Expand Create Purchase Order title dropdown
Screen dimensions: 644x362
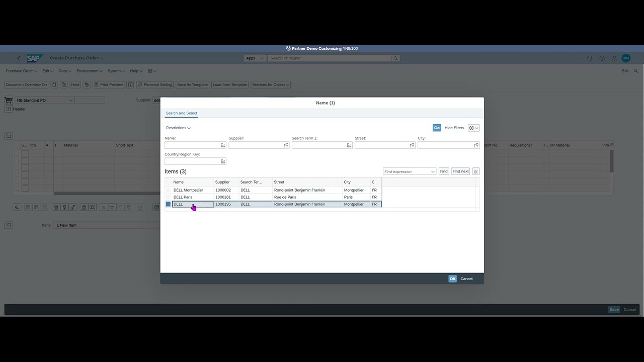tap(102, 58)
